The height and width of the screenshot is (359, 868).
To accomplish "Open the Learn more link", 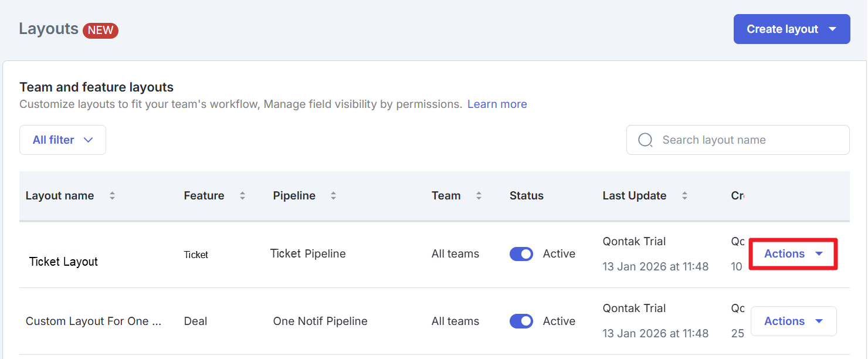I will tap(497, 104).
